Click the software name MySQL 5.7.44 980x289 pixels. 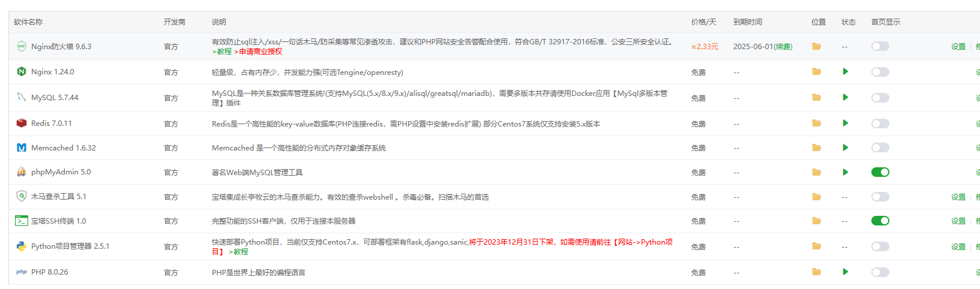point(55,98)
